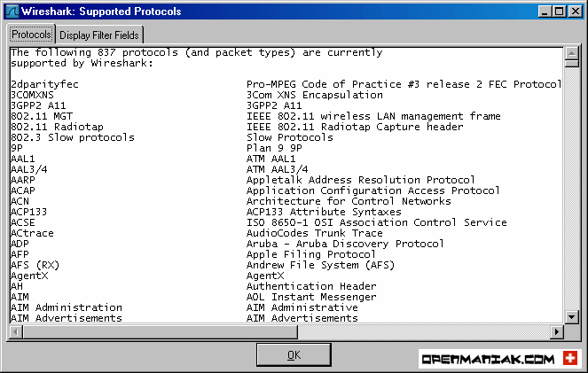Click the AOL Instant Messenger description
This screenshot has width=588, height=373.
[311, 297]
